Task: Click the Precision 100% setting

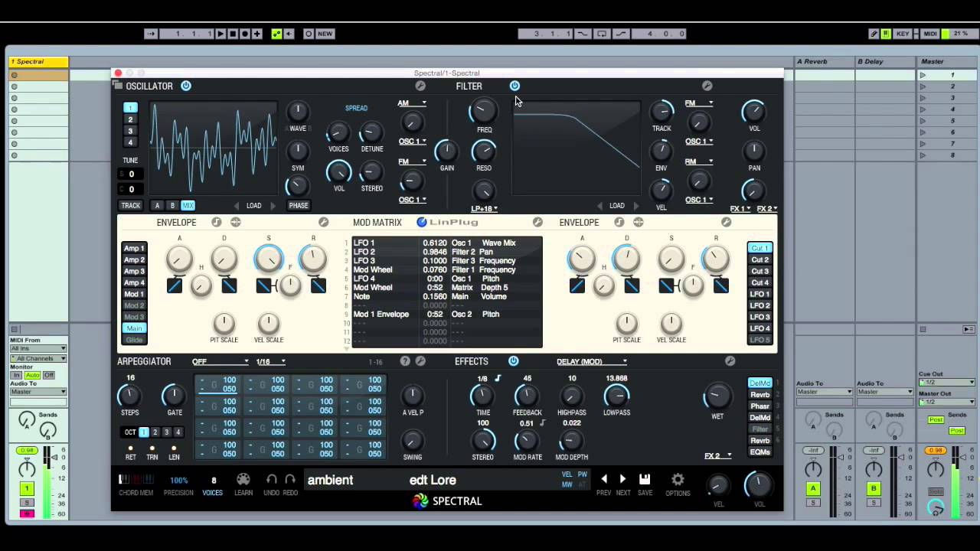Action: pos(178,481)
